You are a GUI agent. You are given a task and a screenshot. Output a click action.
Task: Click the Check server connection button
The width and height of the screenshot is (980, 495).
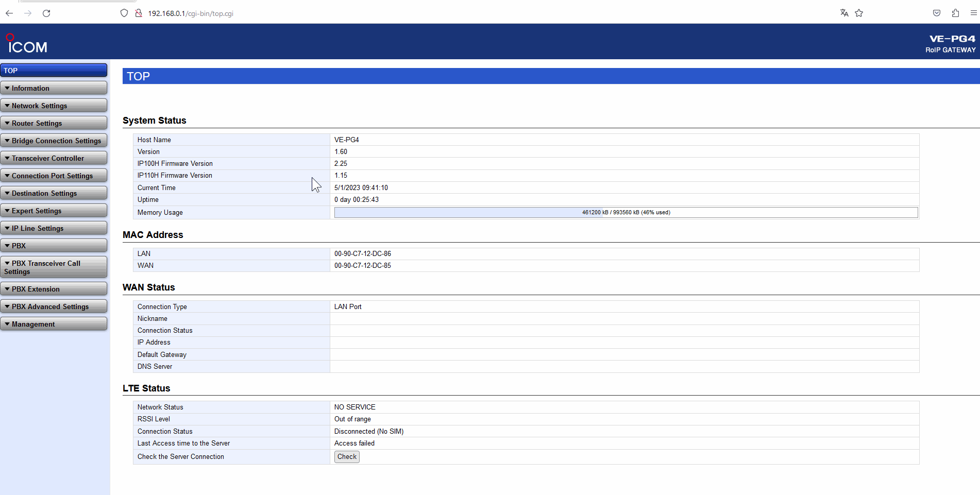[347, 457]
